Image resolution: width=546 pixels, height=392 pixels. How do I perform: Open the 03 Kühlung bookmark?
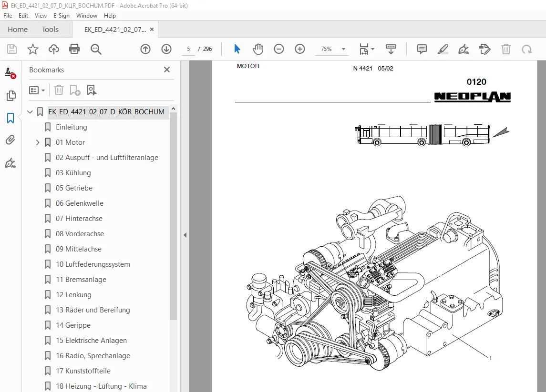click(x=73, y=173)
